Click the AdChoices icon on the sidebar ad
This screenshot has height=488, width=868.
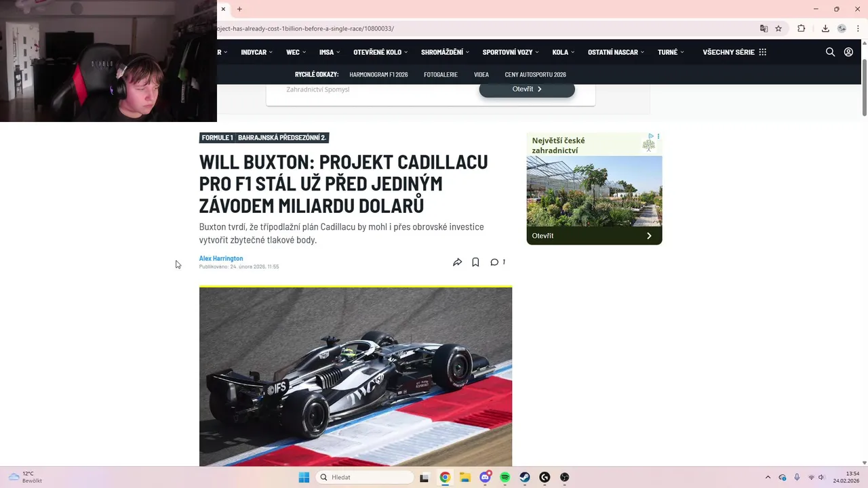651,136
